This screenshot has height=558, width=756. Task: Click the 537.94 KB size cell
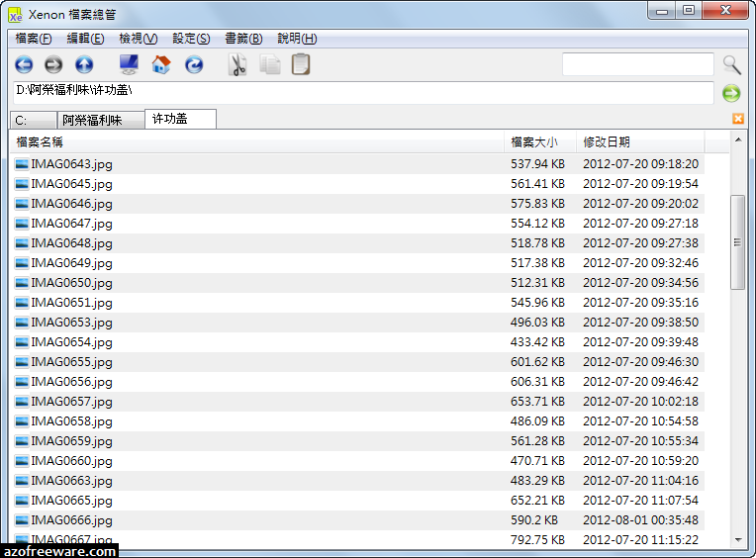537,164
